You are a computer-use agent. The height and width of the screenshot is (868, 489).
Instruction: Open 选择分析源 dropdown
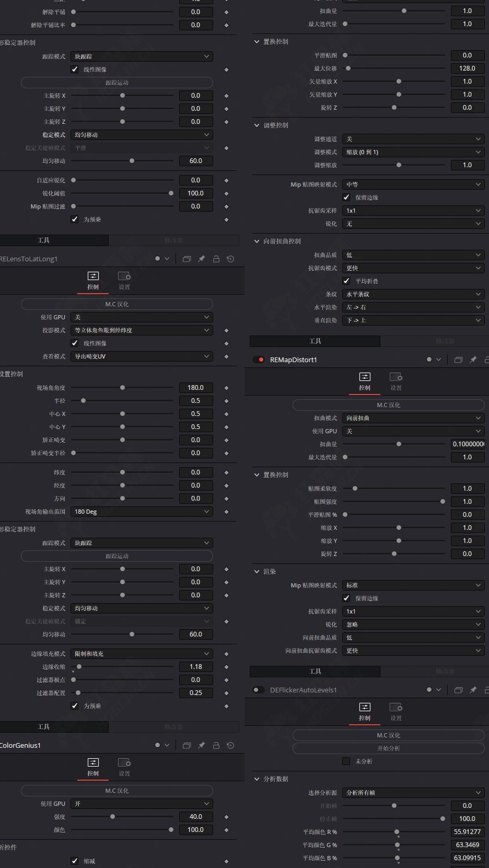click(x=413, y=793)
